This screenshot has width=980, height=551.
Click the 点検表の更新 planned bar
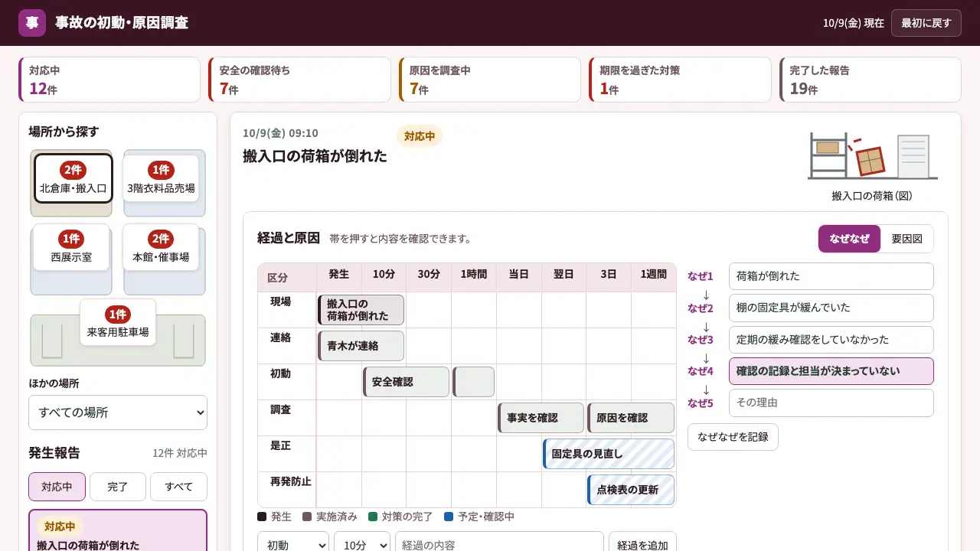(631, 490)
